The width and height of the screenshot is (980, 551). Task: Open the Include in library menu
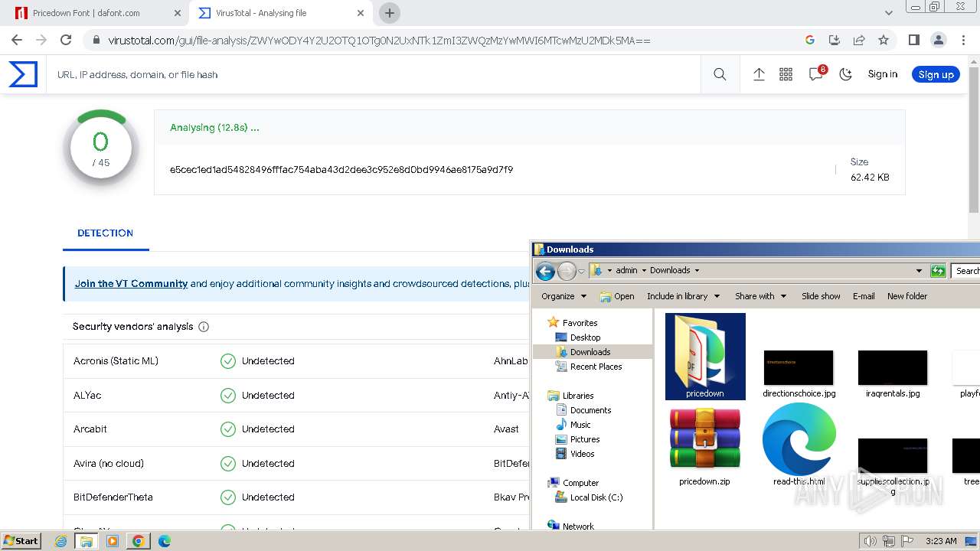click(683, 296)
